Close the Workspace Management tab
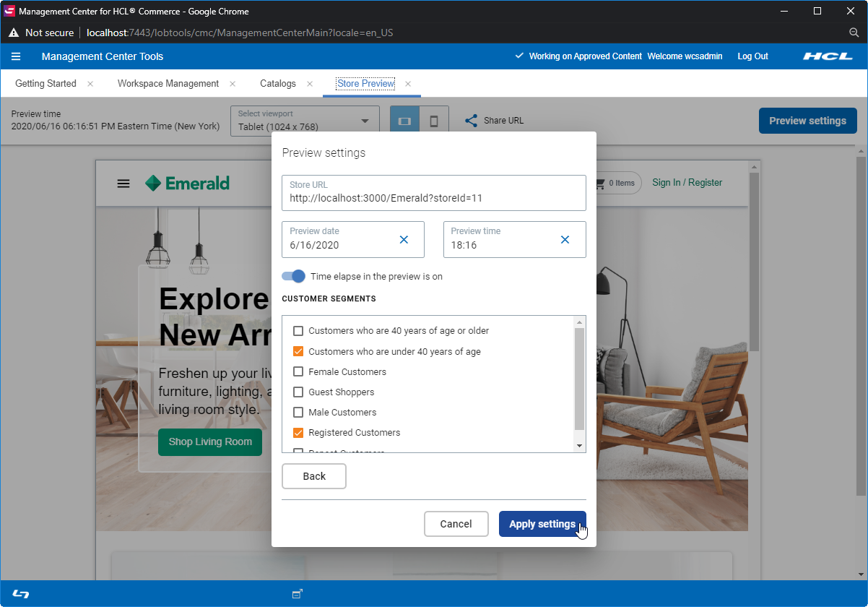868x607 pixels. point(233,84)
